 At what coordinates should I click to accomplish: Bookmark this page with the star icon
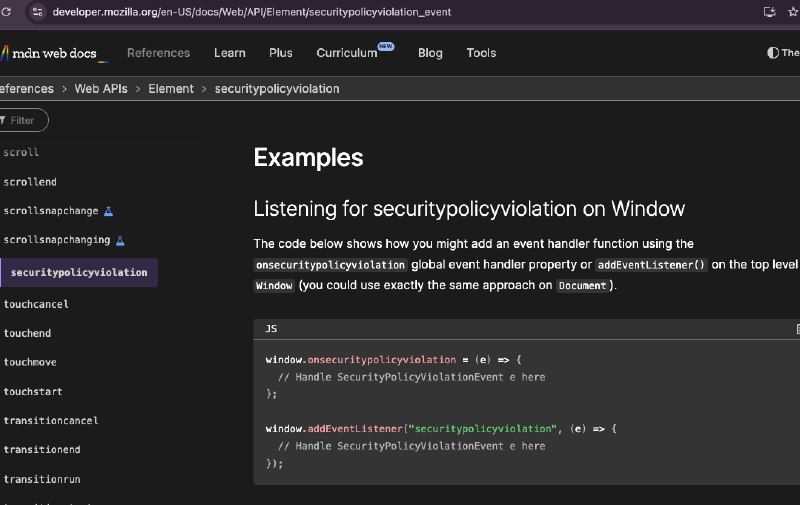795,12
